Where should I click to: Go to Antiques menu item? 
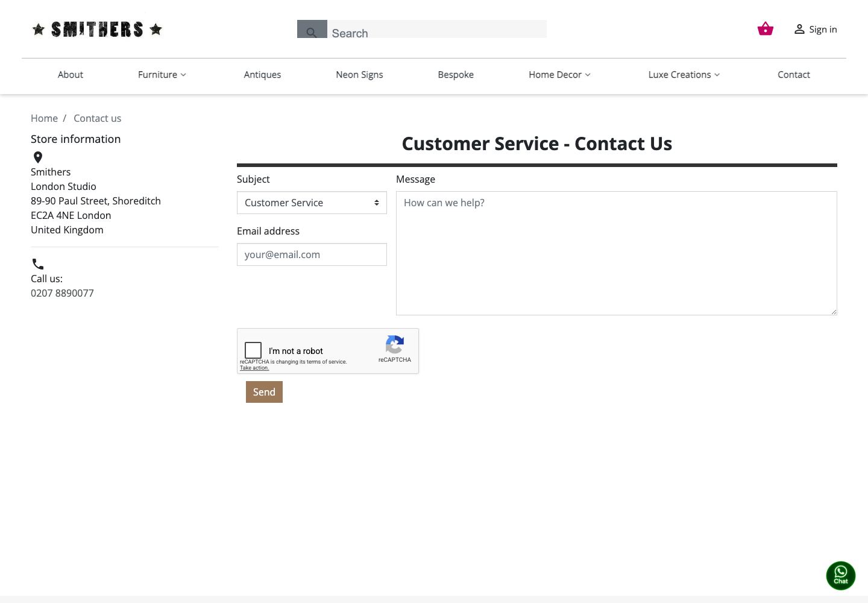click(x=262, y=75)
